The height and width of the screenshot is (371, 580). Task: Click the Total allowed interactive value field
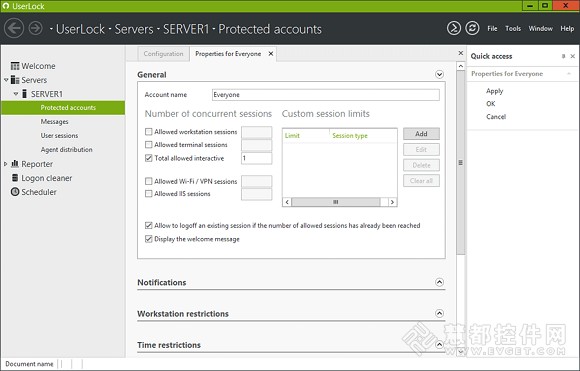click(x=256, y=158)
